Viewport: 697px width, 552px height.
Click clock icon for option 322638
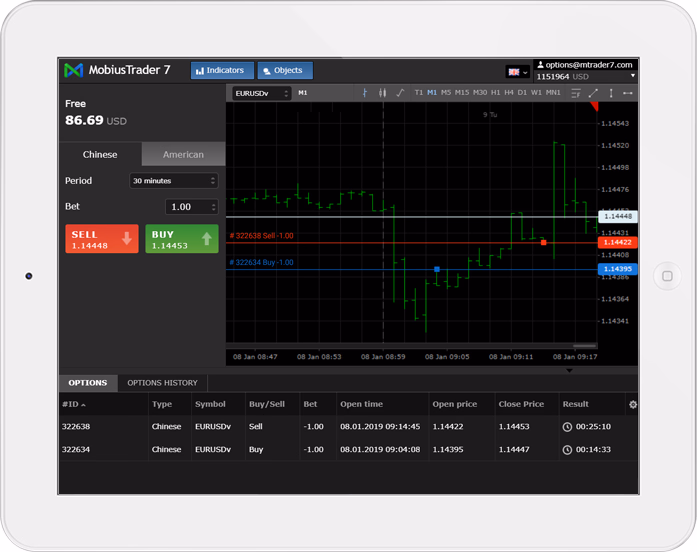[567, 427]
